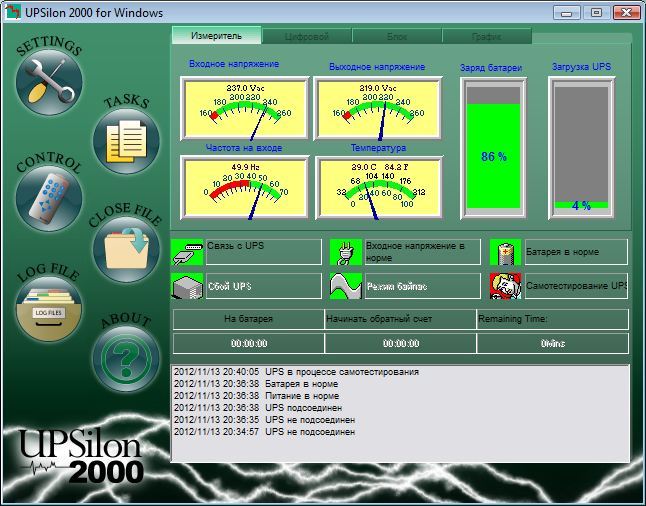Click the Батарея в норме status box
The image size is (646, 506).
click(576, 252)
